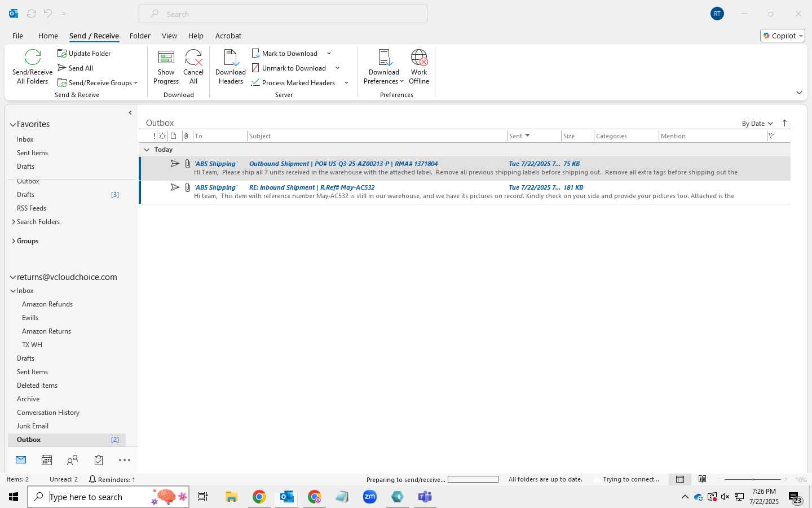Click zoom in plus button
Screen dimensions: 812x508
(x=785, y=479)
